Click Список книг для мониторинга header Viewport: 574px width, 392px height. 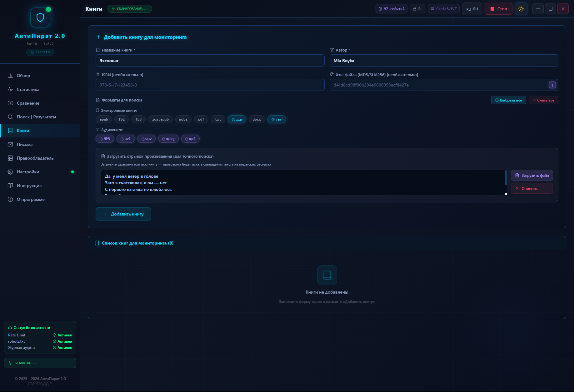pyautogui.click(x=327, y=243)
